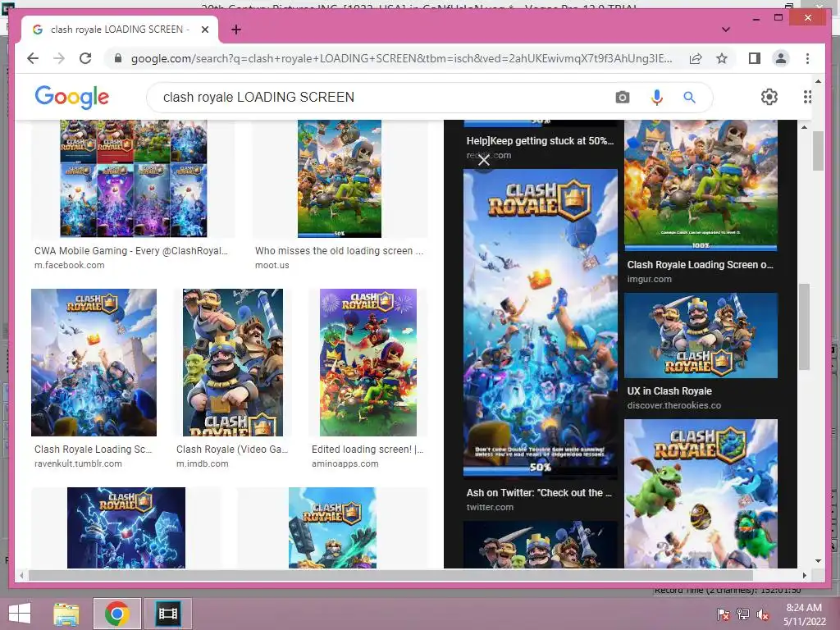Open a new Chrome tab
840x630 pixels.
pos(235,30)
